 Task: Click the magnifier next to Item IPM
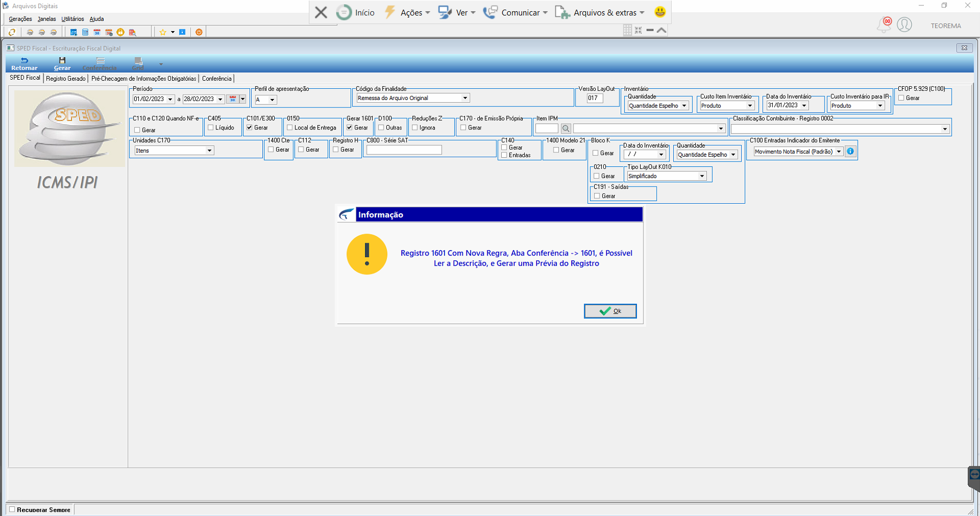click(x=566, y=128)
